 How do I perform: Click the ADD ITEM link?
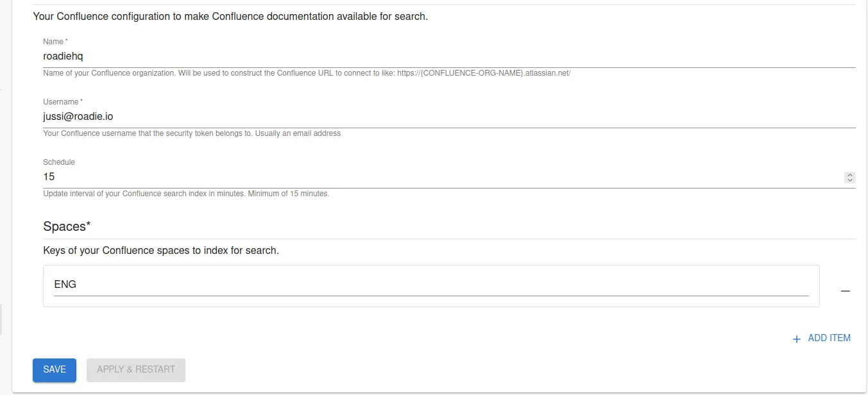point(830,338)
